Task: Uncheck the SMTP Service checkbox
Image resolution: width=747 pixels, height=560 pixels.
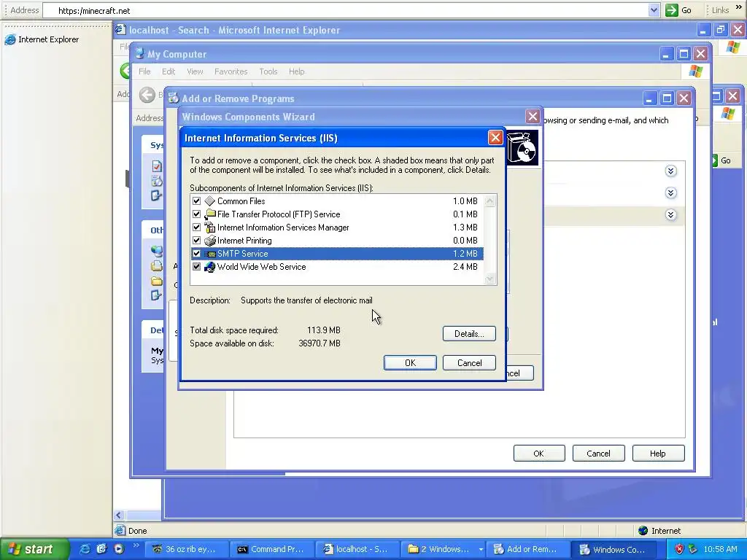Action: 196,254
